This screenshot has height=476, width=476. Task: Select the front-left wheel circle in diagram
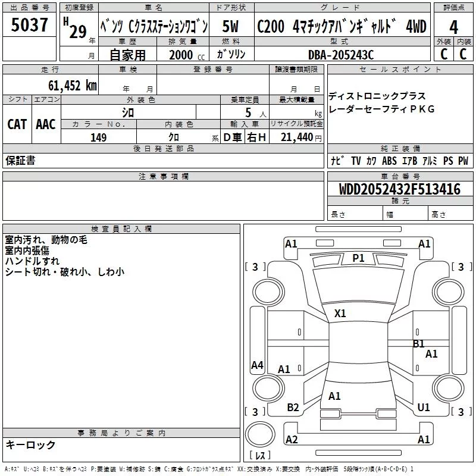(268, 292)
